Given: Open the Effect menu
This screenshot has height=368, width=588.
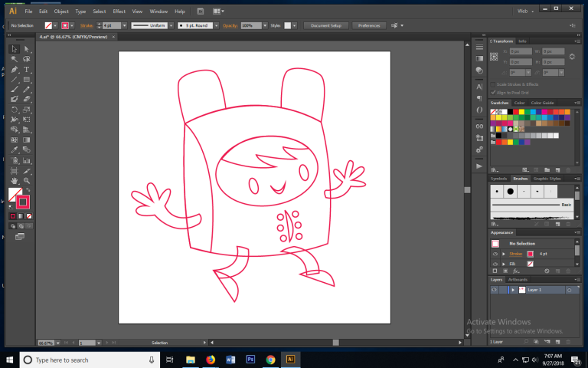Looking at the screenshot, I should 119,11.
